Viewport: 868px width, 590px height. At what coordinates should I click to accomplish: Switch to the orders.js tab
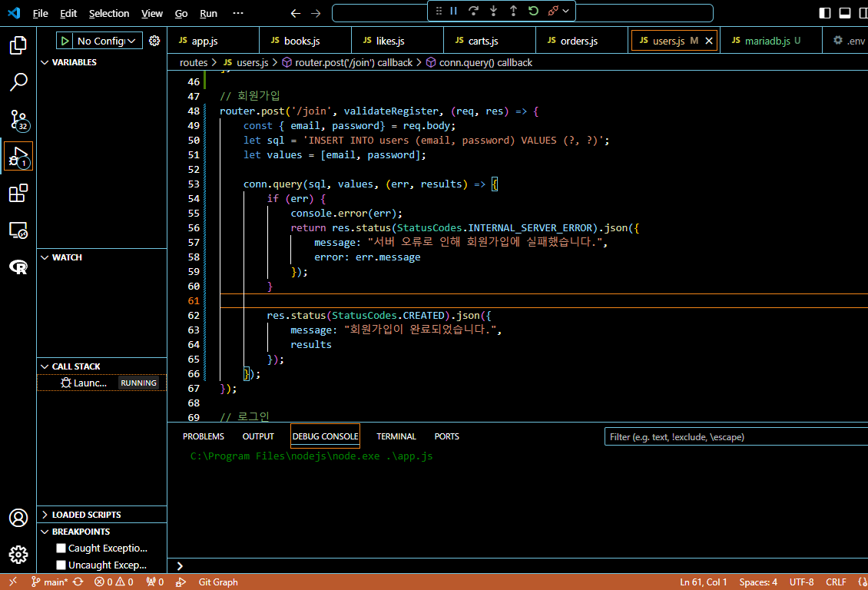(581, 41)
